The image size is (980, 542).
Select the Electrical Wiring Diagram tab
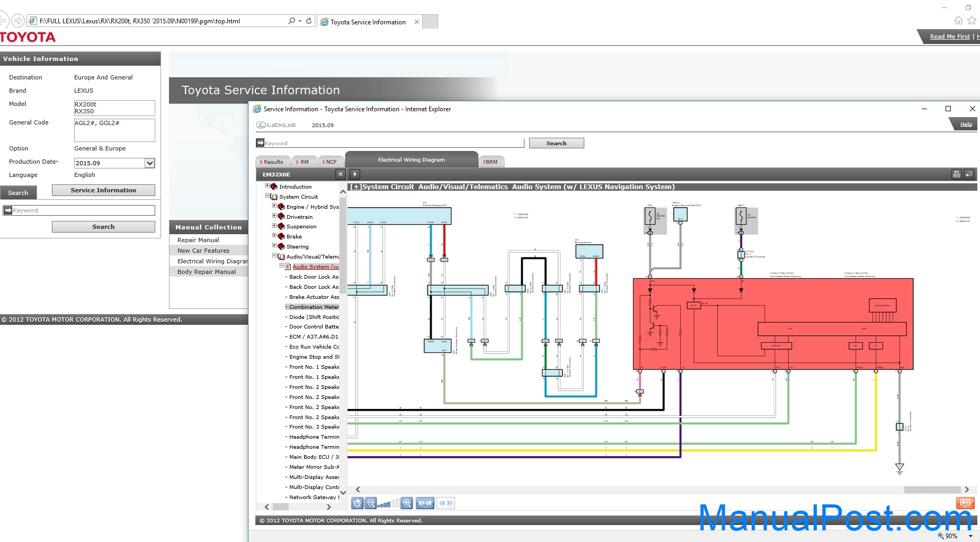pyautogui.click(x=412, y=159)
